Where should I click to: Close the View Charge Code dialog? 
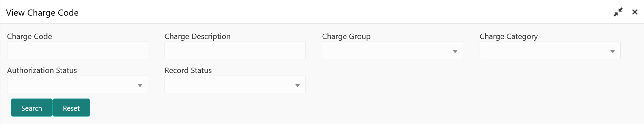(635, 12)
